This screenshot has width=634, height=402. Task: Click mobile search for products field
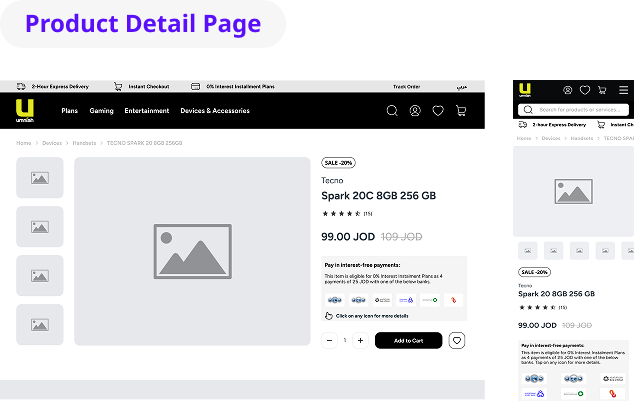pyautogui.click(x=573, y=110)
